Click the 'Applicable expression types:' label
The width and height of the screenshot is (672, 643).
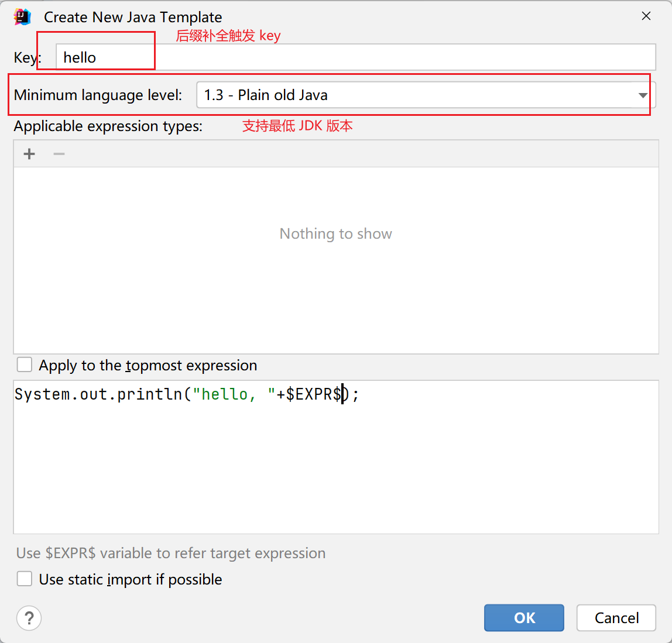pos(108,126)
